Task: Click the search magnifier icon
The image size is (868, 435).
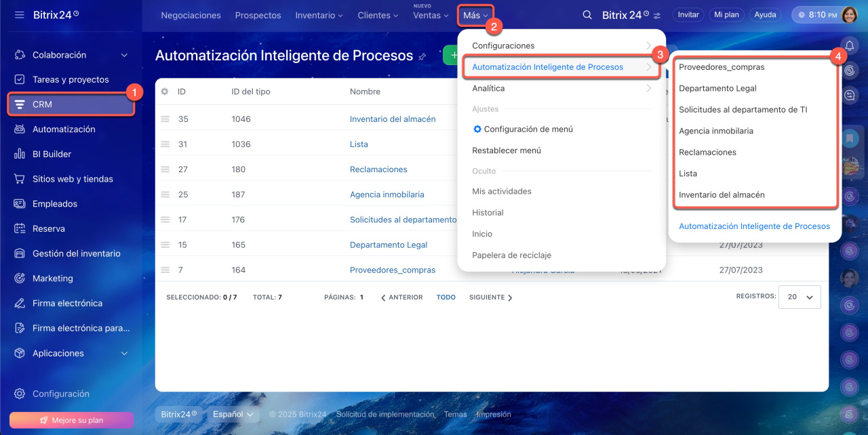Action: coord(587,15)
